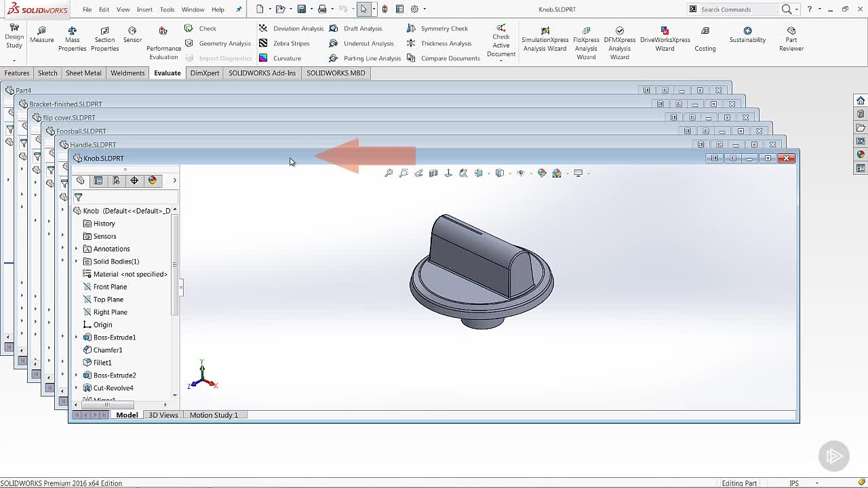Click Symmetry Check
This screenshot has height=488, width=868.
[437, 28]
